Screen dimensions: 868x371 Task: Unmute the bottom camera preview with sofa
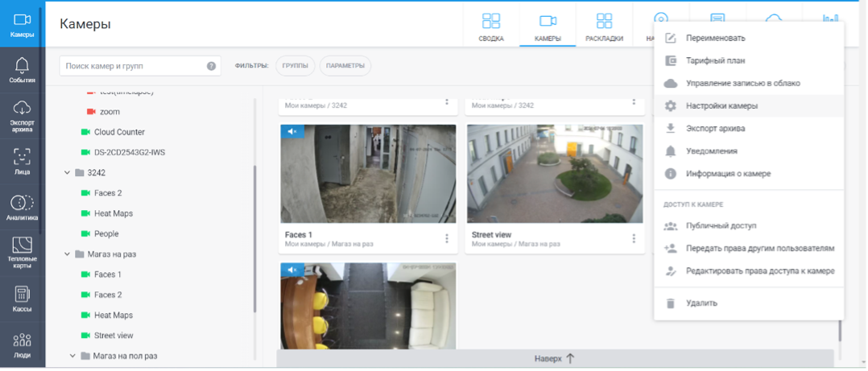[x=292, y=269]
